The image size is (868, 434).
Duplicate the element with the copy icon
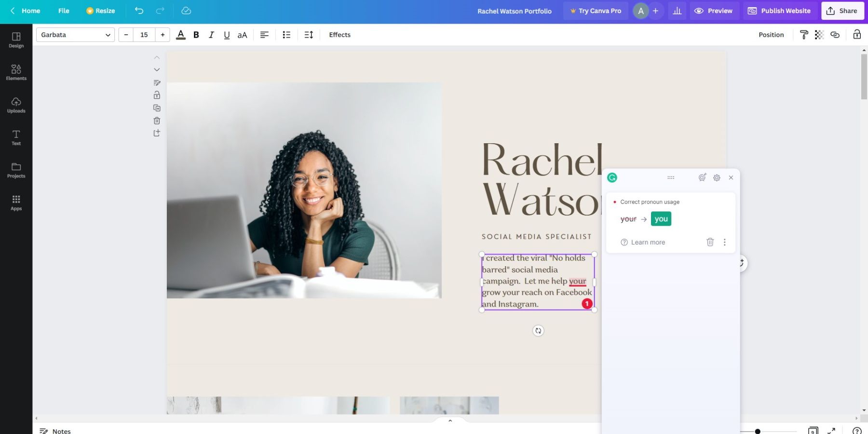(157, 108)
